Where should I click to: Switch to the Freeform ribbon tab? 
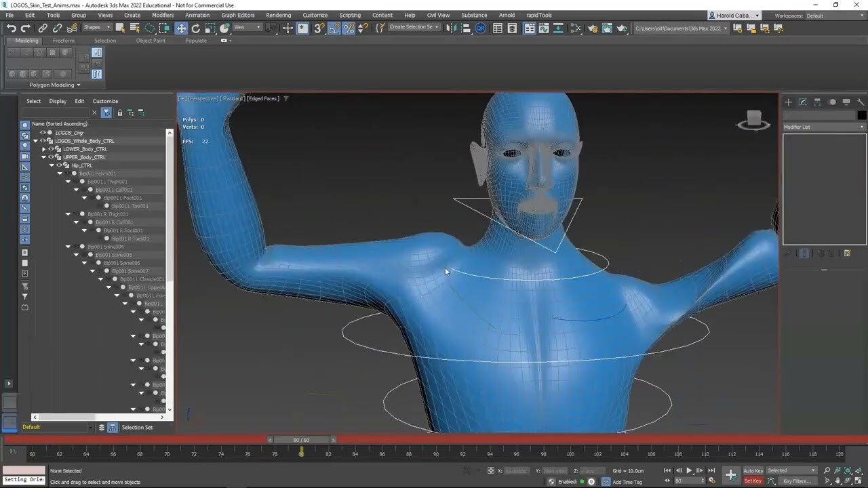[x=64, y=41]
